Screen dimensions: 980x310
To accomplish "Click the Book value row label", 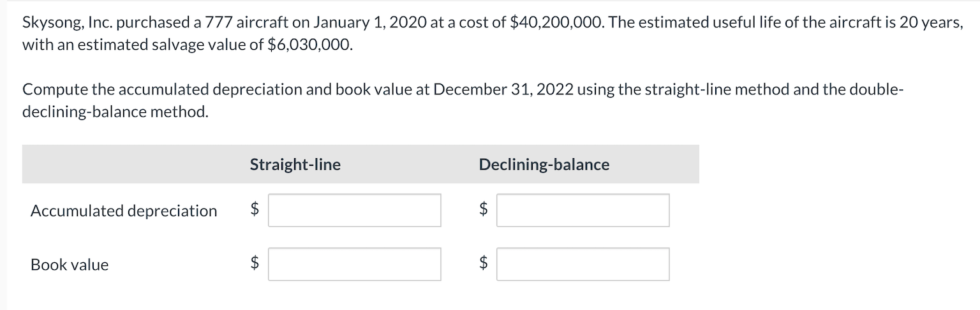I will click(x=70, y=265).
